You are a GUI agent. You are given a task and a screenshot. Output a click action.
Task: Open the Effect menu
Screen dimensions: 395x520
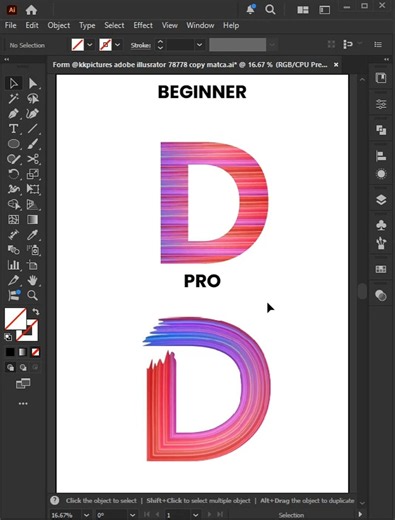click(143, 25)
